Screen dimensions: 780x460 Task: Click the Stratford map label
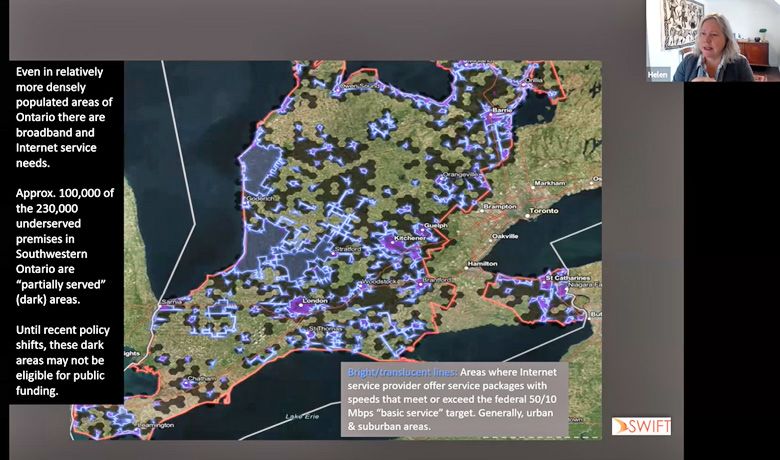(x=348, y=249)
